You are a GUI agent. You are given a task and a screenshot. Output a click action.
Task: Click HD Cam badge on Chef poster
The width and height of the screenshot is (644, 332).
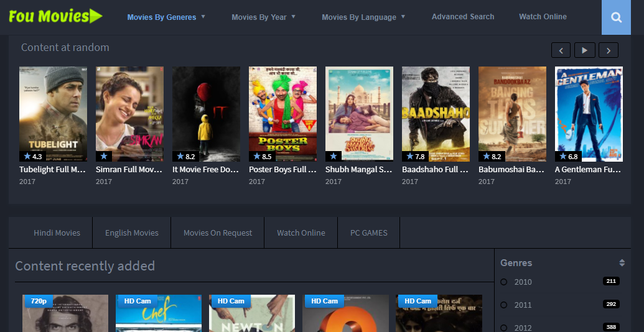[138, 301]
